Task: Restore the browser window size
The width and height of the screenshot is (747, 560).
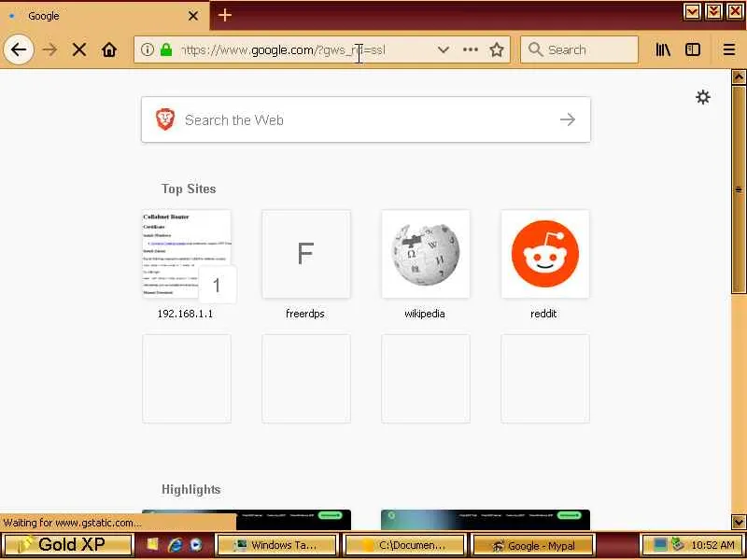Action: 713,11
